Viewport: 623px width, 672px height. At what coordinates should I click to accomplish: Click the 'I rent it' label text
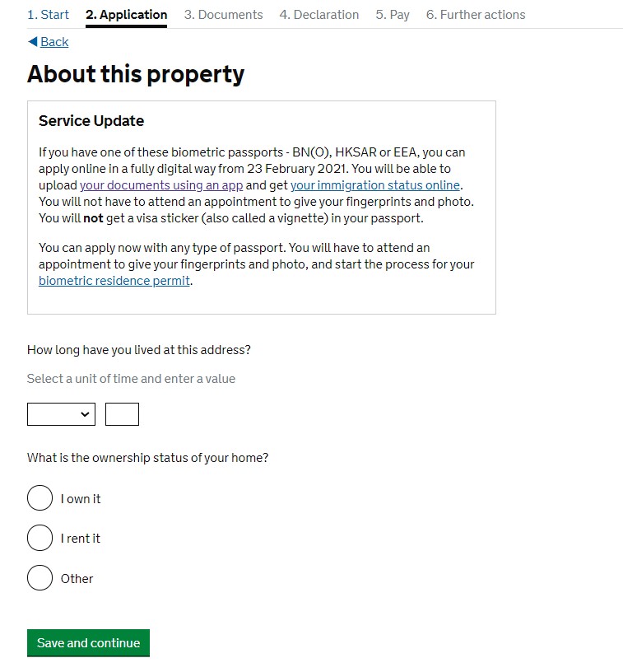81,539
